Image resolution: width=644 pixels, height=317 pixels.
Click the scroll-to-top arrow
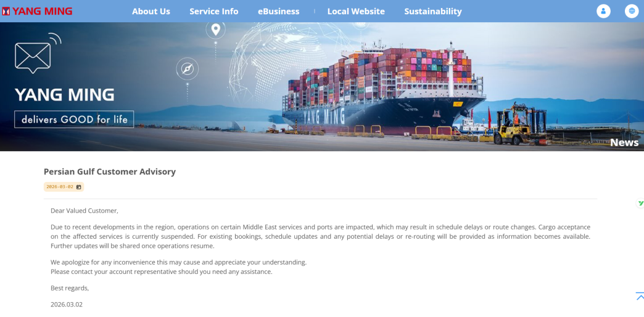(640, 296)
